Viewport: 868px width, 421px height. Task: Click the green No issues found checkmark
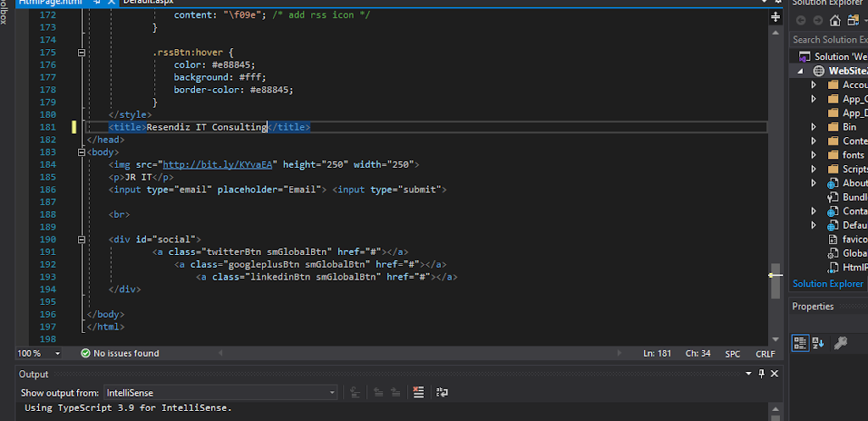86,353
